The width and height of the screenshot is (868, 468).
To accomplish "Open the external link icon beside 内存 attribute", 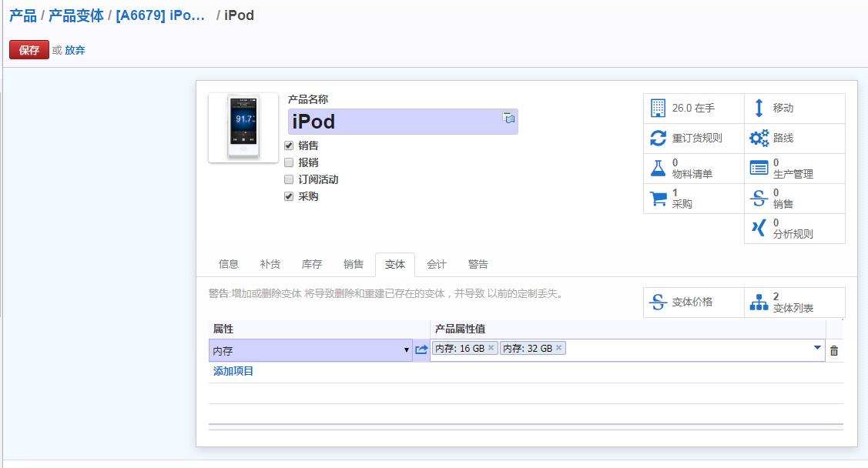I will click(x=421, y=349).
